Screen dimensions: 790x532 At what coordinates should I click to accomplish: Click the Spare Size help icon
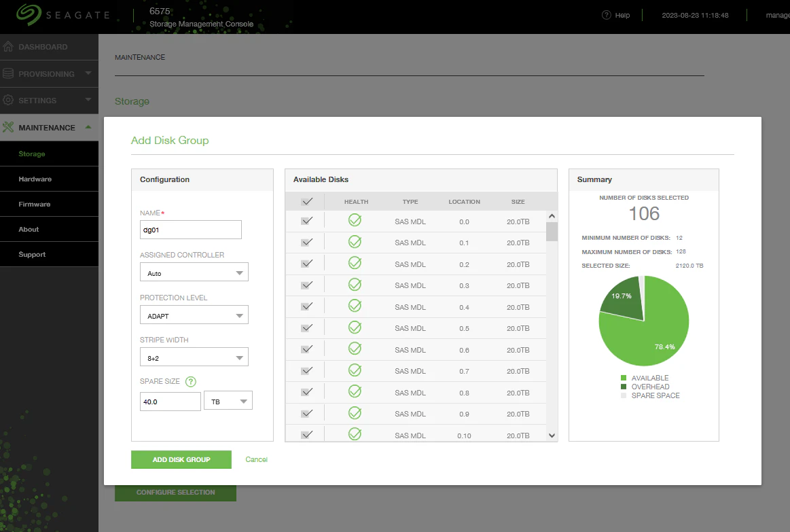190,381
